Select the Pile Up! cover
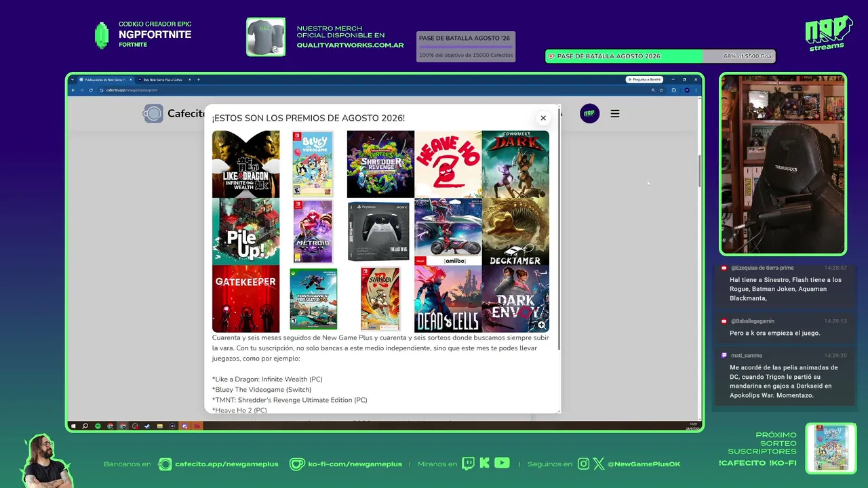The image size is (868, 488). [x=245, y=231]
